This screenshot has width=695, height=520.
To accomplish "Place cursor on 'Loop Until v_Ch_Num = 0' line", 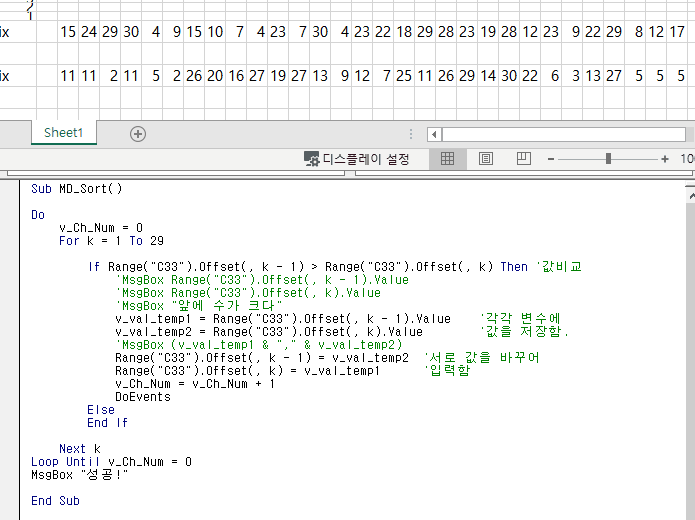I will pos(111,462).
